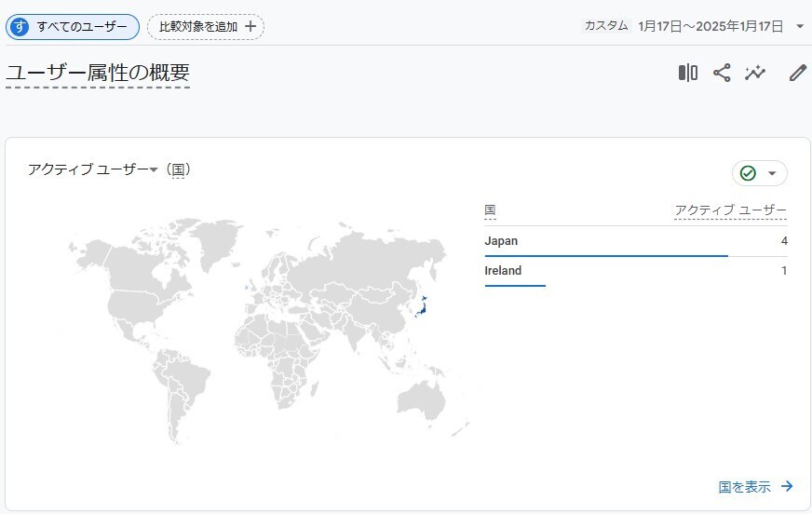Open the 国を表示 link
Viewport: 812px width, 514px height.
745,487
